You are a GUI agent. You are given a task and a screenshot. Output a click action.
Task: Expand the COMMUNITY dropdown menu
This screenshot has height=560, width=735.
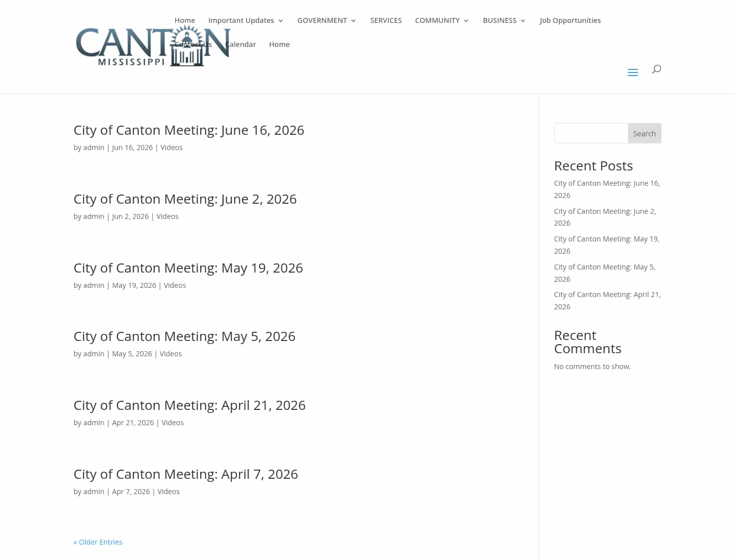tap(442, 20)
